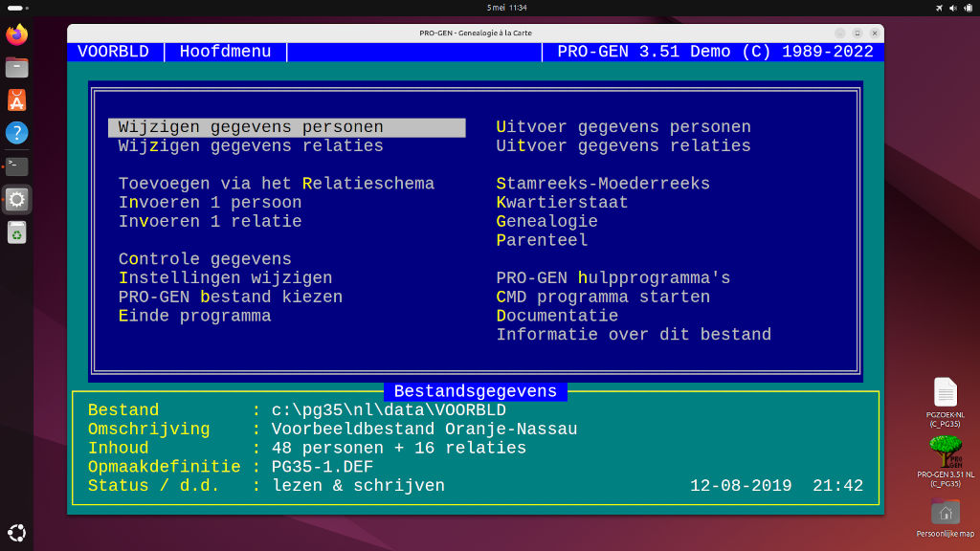Click the battery icon in top bar
The height and width of the screenshot is (551, 980).
[x=969, y=8]
